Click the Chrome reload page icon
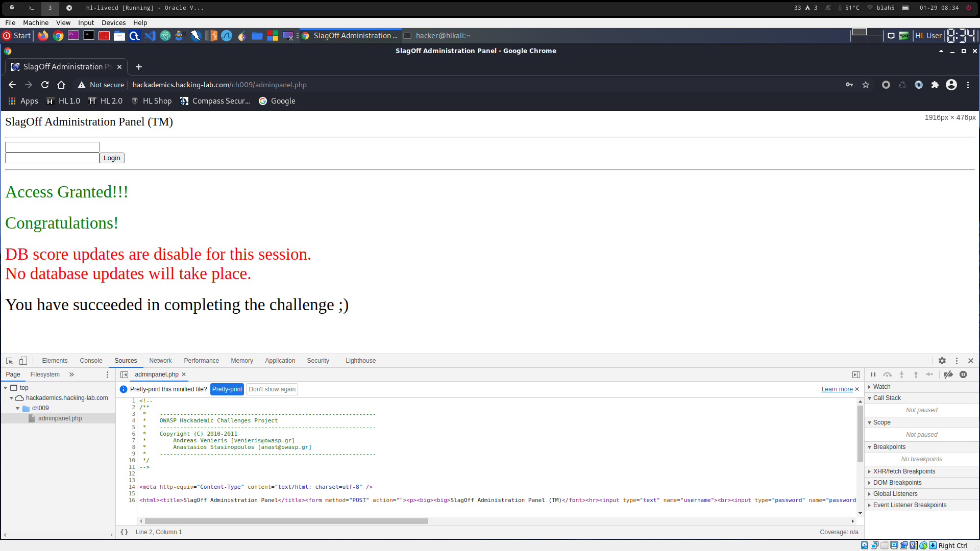Image resolution: width=980 pixels, height=551 pixels. [45, 85]
